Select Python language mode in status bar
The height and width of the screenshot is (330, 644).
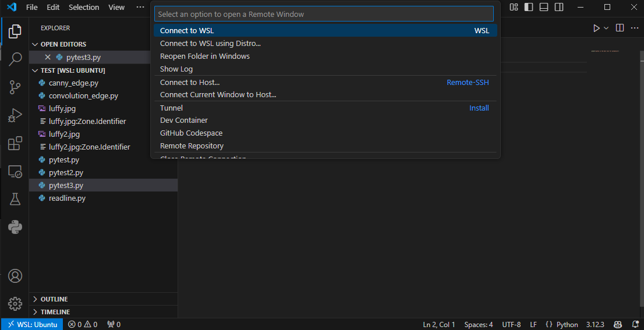567,324
